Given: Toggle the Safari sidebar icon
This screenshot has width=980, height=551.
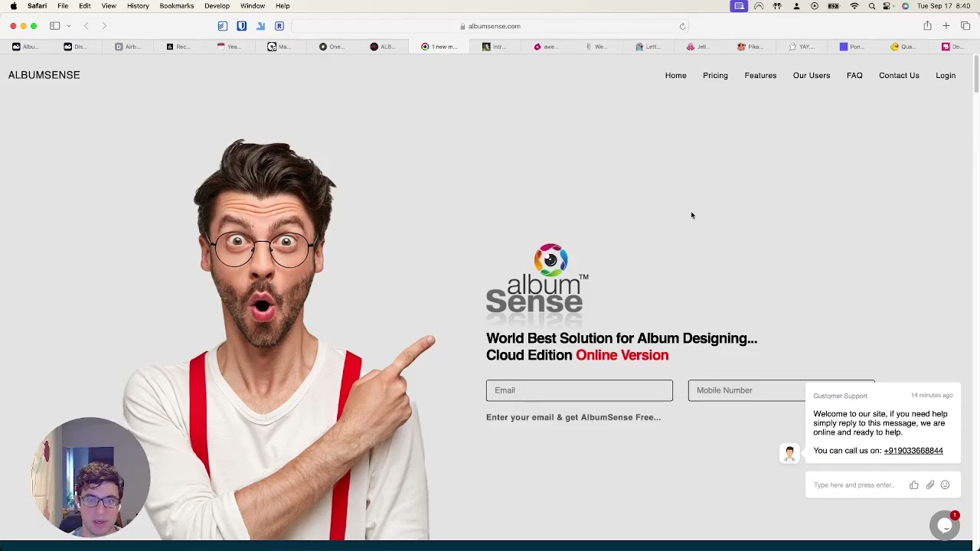Looking at the screenshot, I should click(55, 26).
